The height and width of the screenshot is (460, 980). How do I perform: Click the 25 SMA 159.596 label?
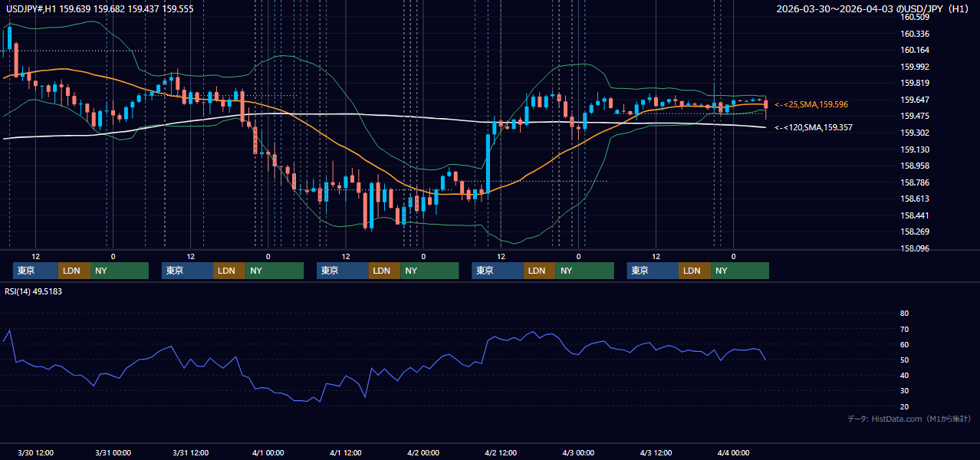[x=811, y=104]
